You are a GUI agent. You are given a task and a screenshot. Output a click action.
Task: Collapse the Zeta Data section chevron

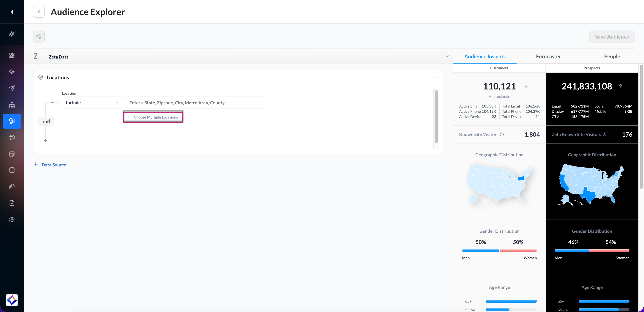coord(447,56)
